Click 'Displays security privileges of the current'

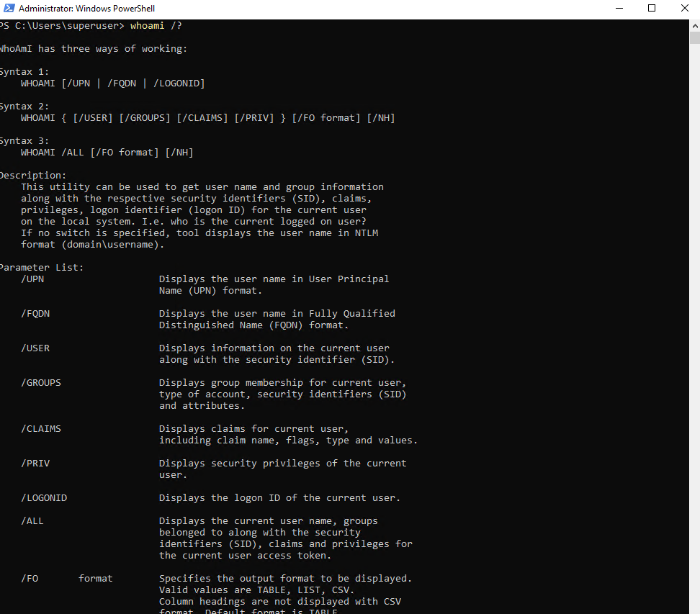tap(282, 464)
